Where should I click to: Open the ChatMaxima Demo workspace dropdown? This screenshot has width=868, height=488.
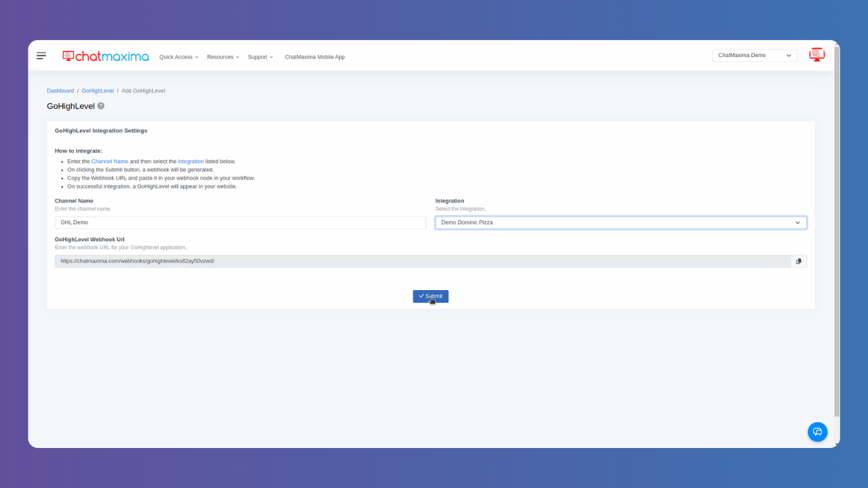755,56
